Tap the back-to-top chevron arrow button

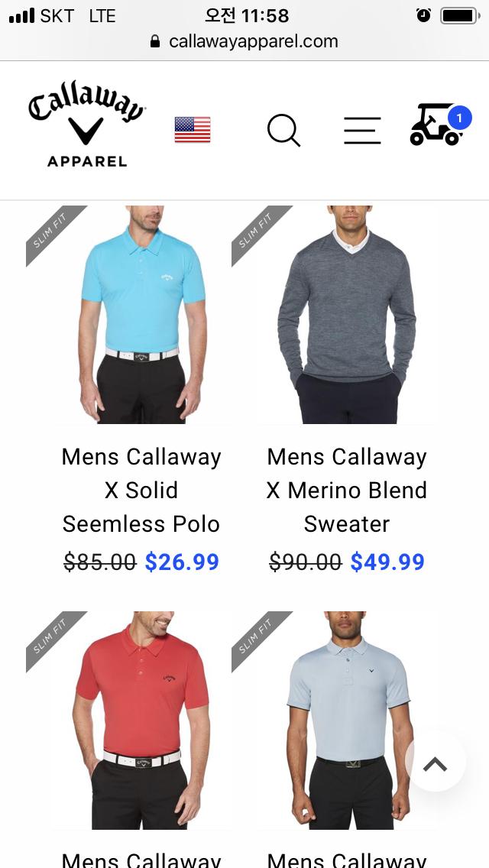click(435, 764)
